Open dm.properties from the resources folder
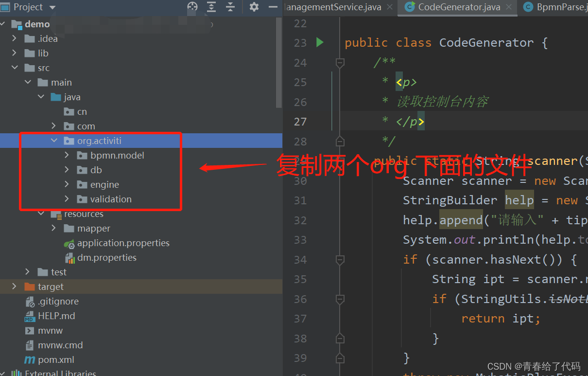Image resolution: width=588 pixels, height=376 pixels. [108, 257]
